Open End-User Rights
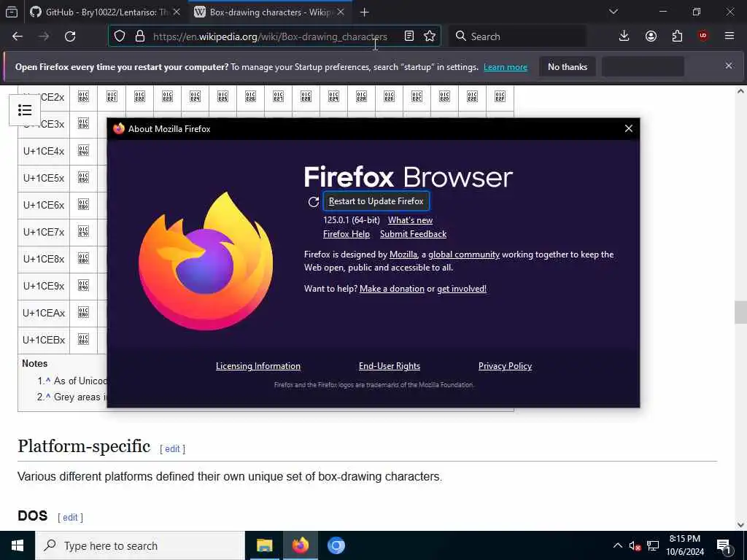 (x=390, y=366)
